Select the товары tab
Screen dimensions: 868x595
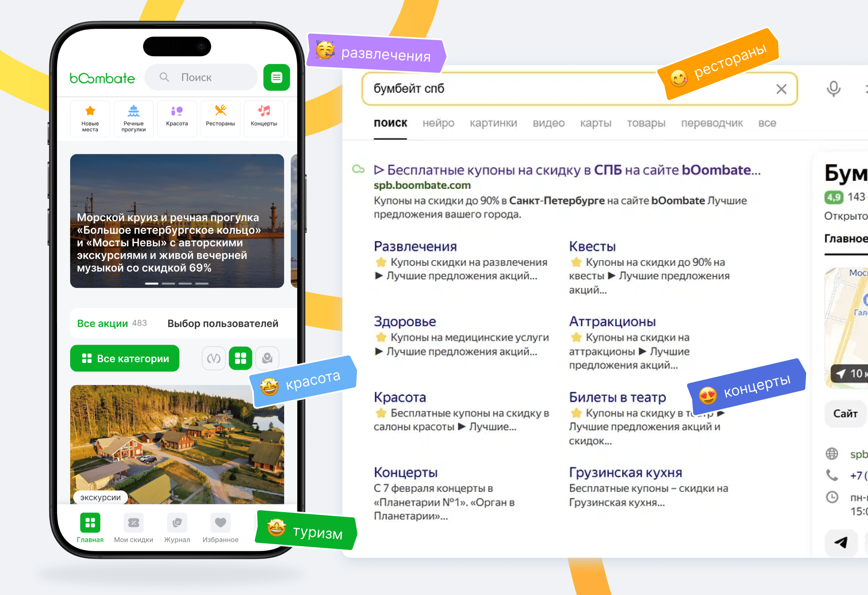[x=646, y=123]
